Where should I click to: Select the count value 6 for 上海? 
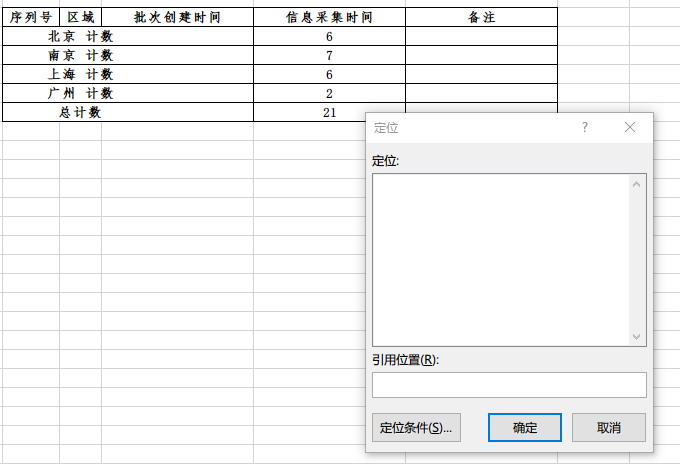tap(329, 75)
